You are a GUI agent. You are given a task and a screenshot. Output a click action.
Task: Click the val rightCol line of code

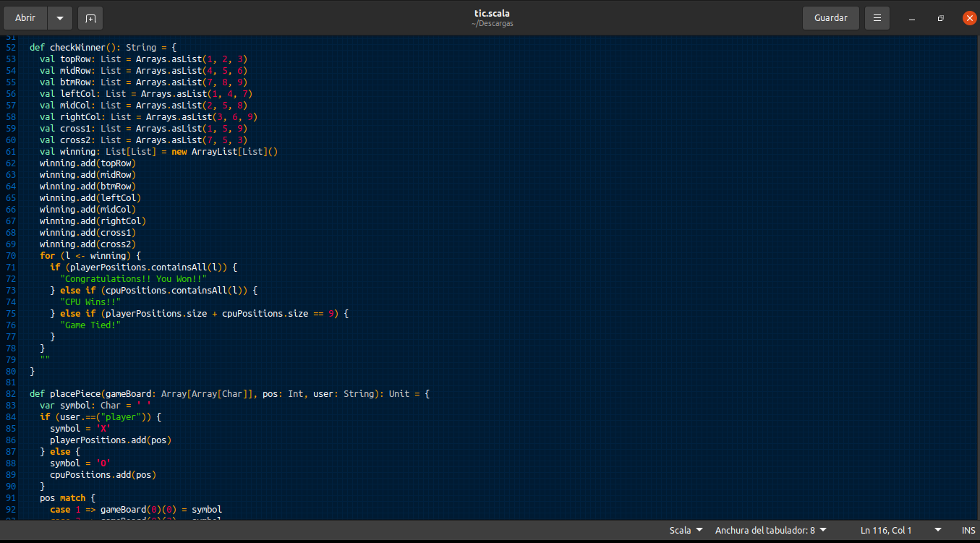point(149,117)
